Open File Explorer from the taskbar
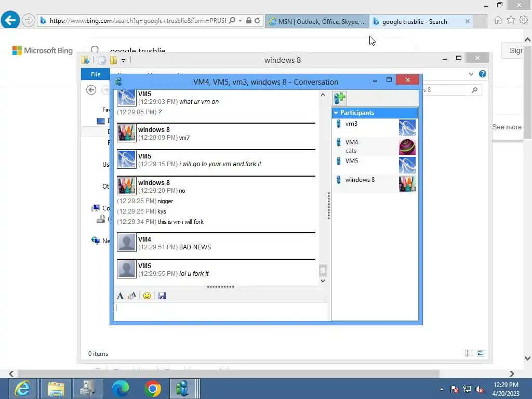Screen dimensions: 532x399 (56, 389)
